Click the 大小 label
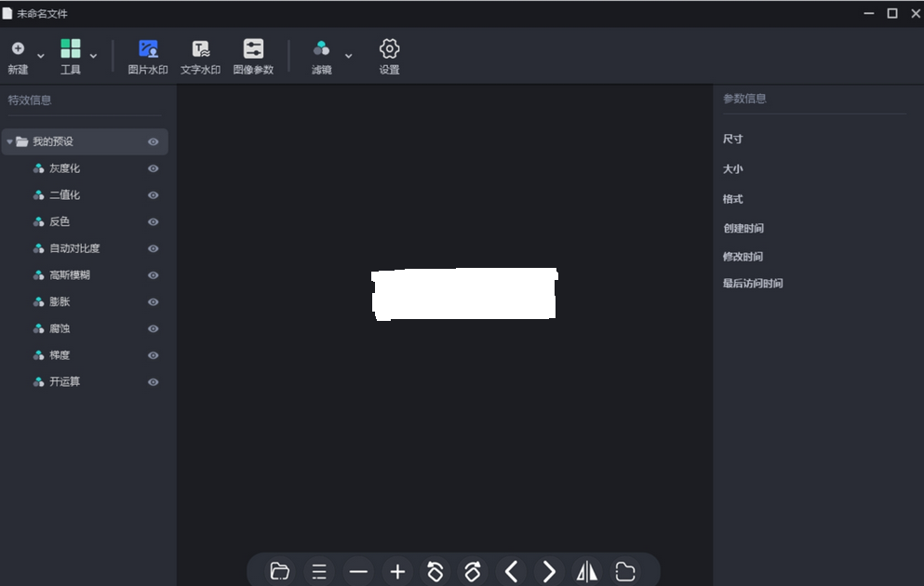 732,169
